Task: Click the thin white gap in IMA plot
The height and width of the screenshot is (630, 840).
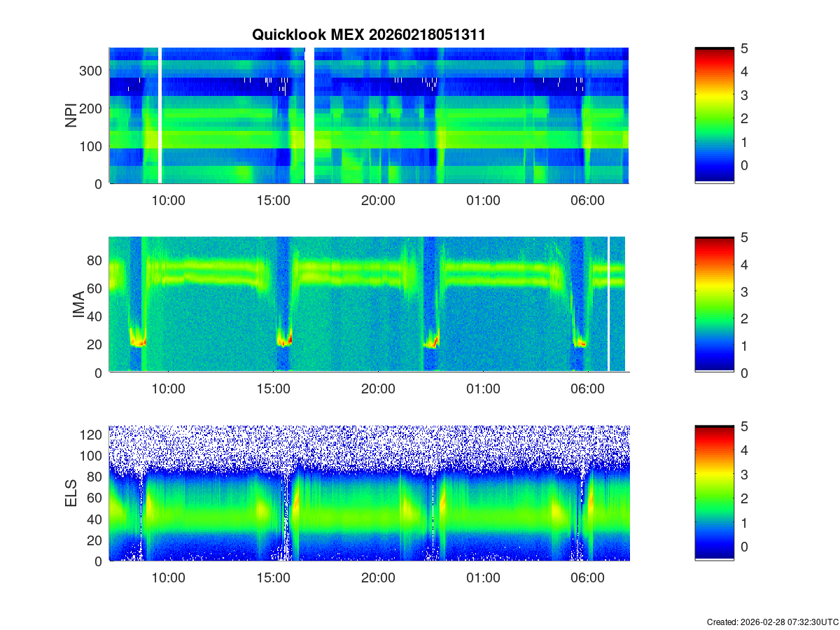Action: pos(608,304)
